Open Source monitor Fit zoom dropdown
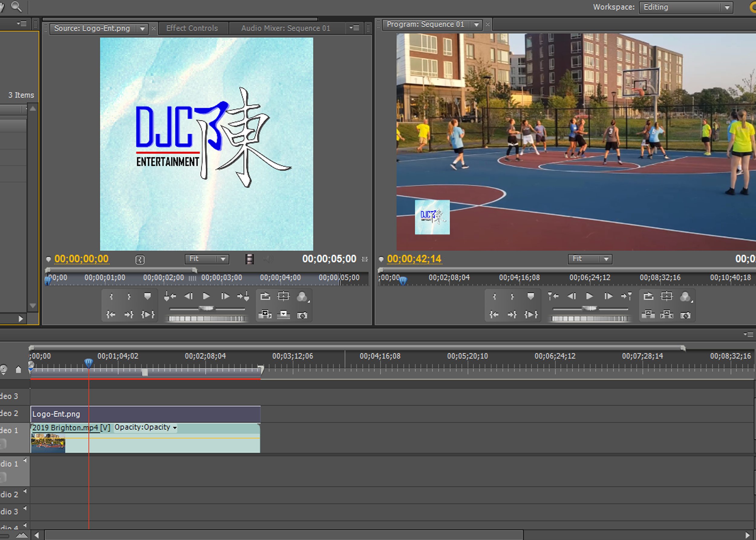756x540 pixels. [207, 259]
